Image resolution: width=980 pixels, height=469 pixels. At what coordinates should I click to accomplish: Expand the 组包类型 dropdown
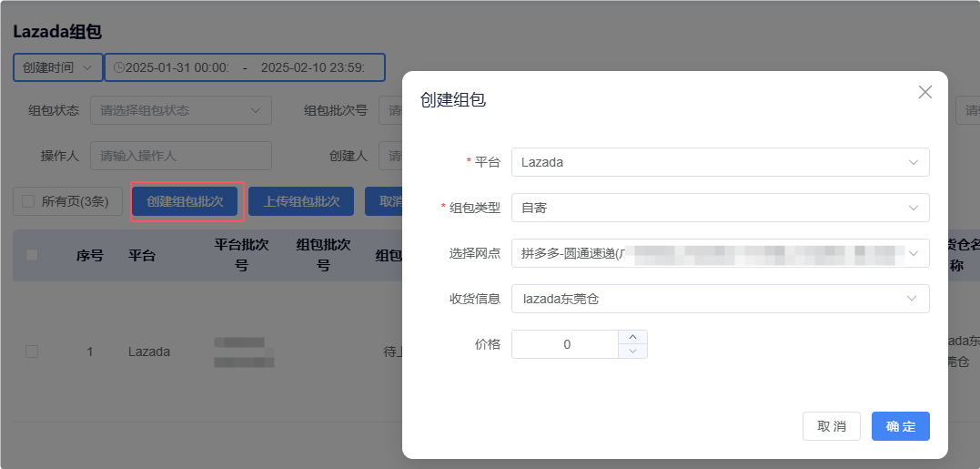pyautogui.click(x=719, y=208)
